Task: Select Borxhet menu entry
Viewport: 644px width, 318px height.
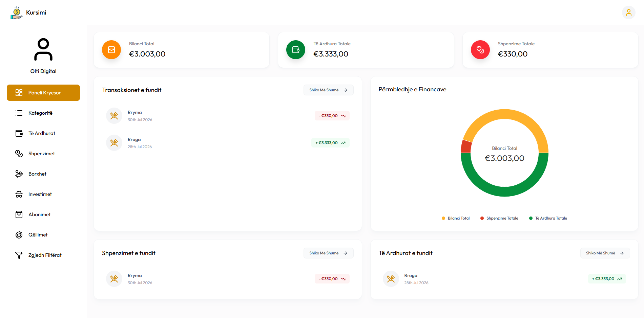Action: pos(43,174)
